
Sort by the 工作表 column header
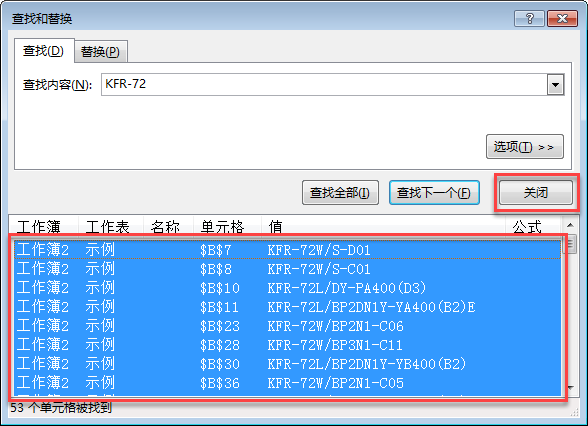click(x=111, y=226)
